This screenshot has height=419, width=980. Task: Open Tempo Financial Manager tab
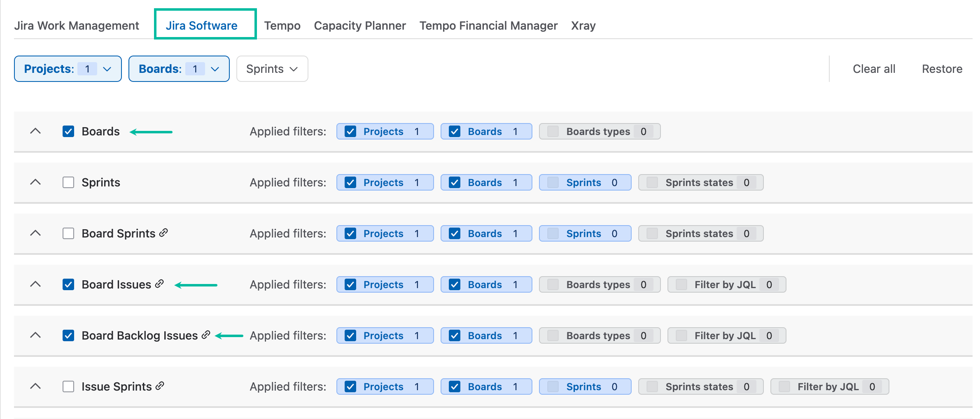[x=488, y=26]
